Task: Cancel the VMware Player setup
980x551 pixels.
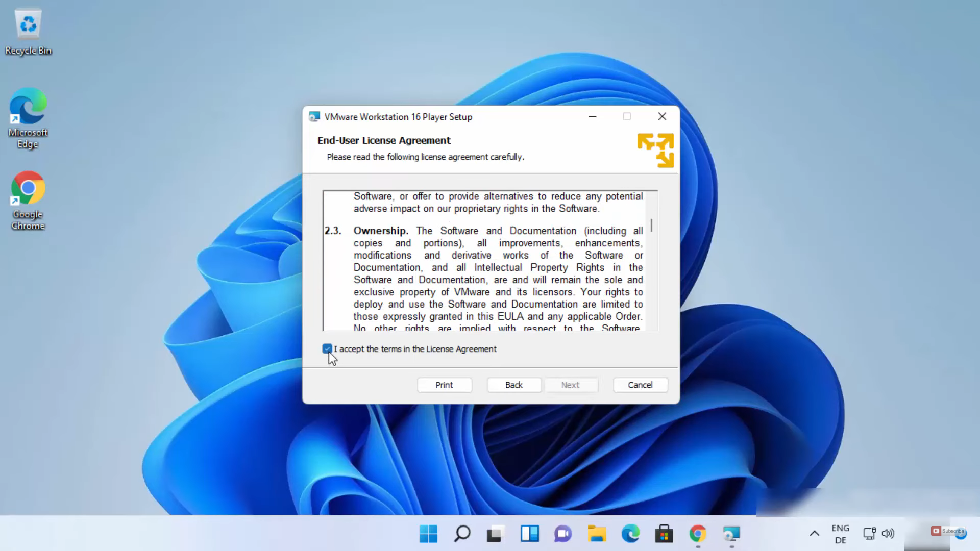Action: [640, 385]
